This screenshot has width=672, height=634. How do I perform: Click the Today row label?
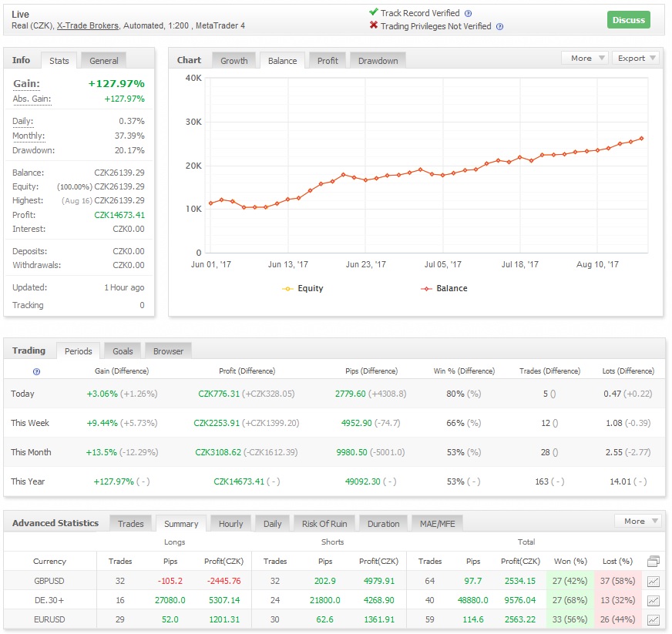point(22,394)
